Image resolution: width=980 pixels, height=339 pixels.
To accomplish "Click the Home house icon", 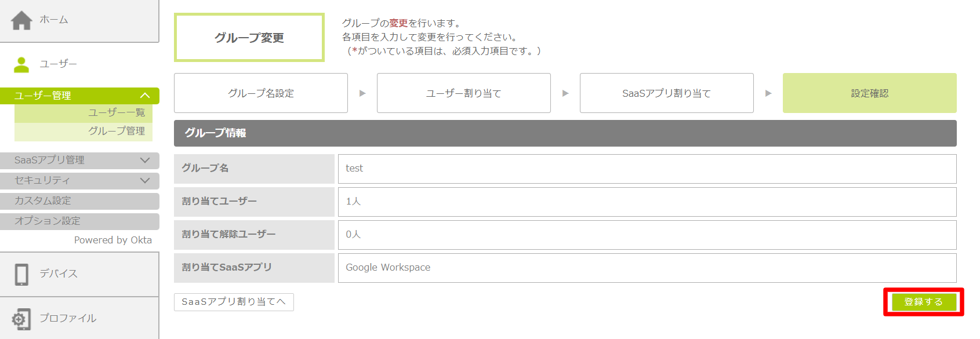I will 21,20.
